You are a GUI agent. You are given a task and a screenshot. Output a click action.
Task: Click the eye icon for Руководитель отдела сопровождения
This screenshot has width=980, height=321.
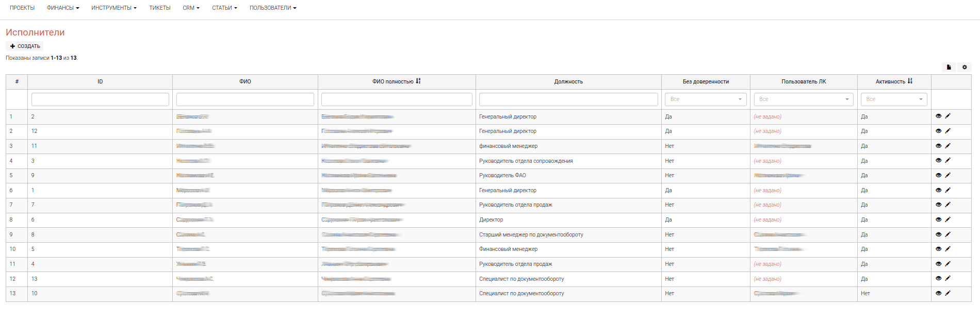pyautogui.click(x=938, y=161)
